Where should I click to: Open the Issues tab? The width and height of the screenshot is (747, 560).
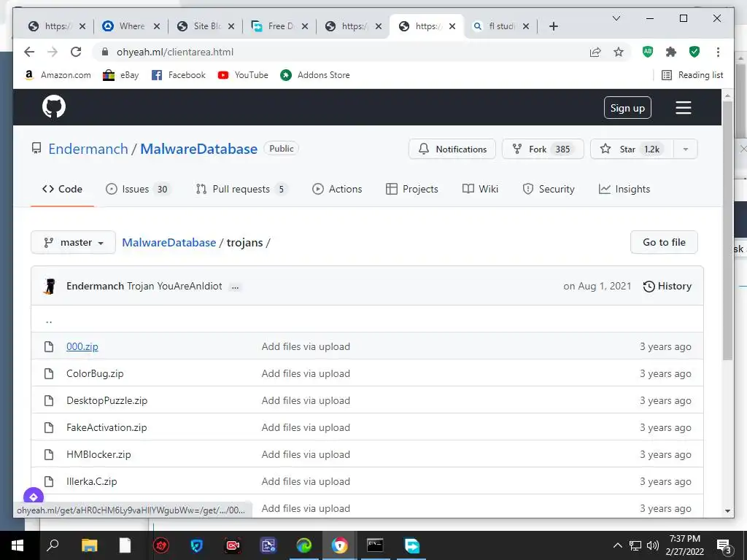click(x=138, y=189)
